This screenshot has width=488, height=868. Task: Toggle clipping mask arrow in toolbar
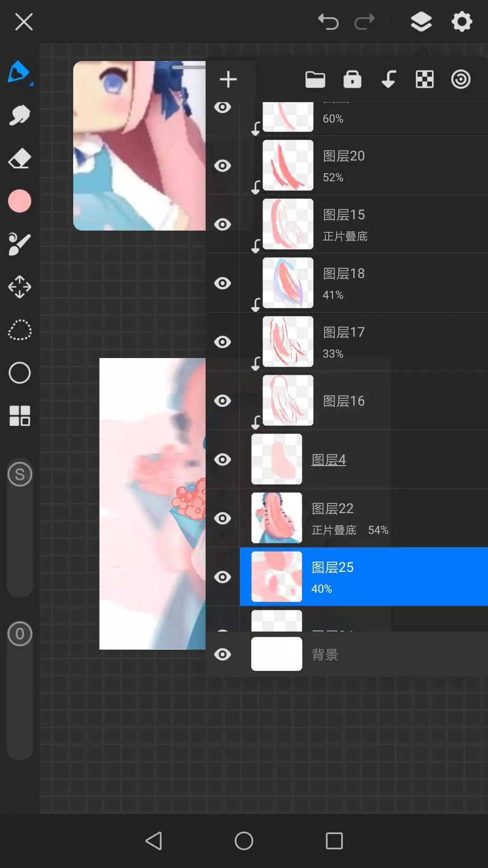coord(389,80)
